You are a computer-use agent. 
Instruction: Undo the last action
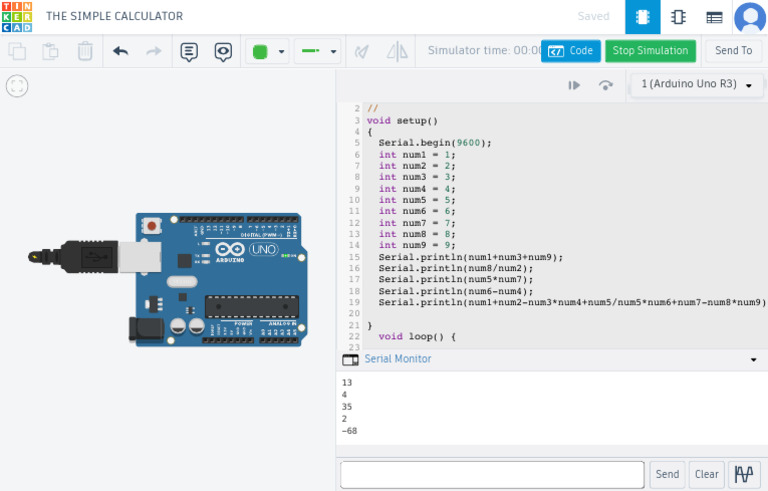pyautogui.click(x=121, y=51)
